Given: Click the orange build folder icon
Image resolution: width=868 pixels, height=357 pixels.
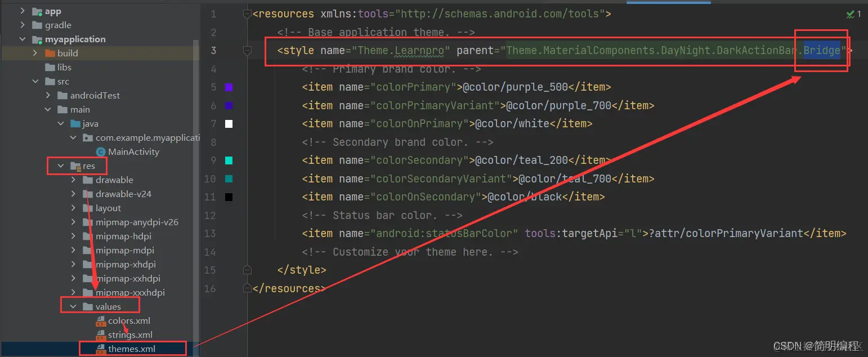Looking at the screenshot, I should (50, 53).
